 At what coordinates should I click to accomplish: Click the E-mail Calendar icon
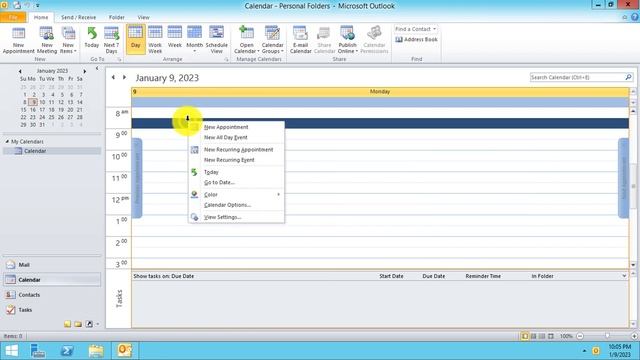click(x=300, y=40)
